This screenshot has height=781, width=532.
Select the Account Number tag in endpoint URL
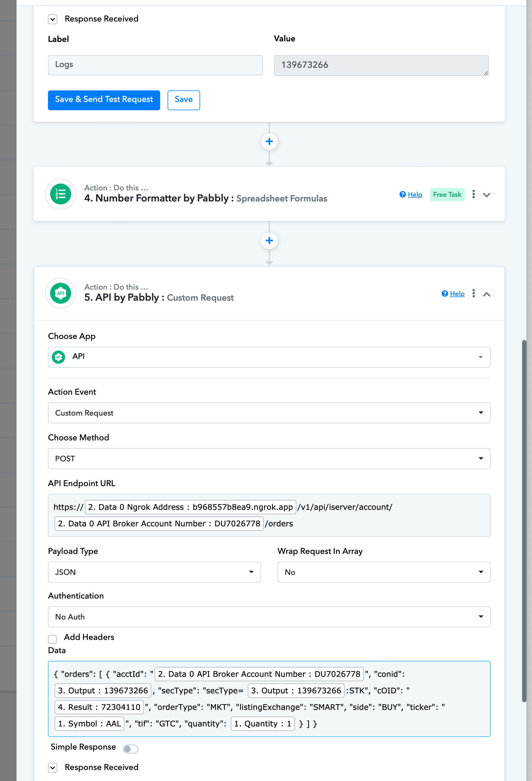(159, 523)
